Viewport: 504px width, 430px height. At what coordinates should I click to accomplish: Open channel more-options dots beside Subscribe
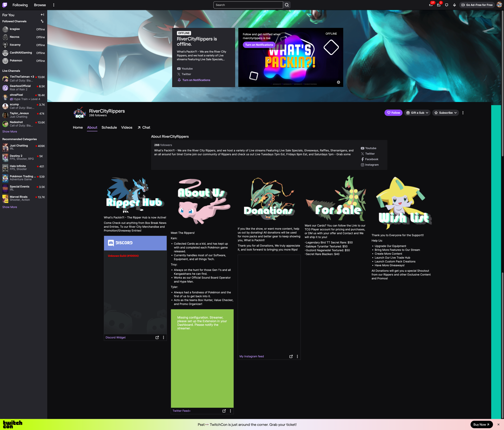tap(463, 113)
